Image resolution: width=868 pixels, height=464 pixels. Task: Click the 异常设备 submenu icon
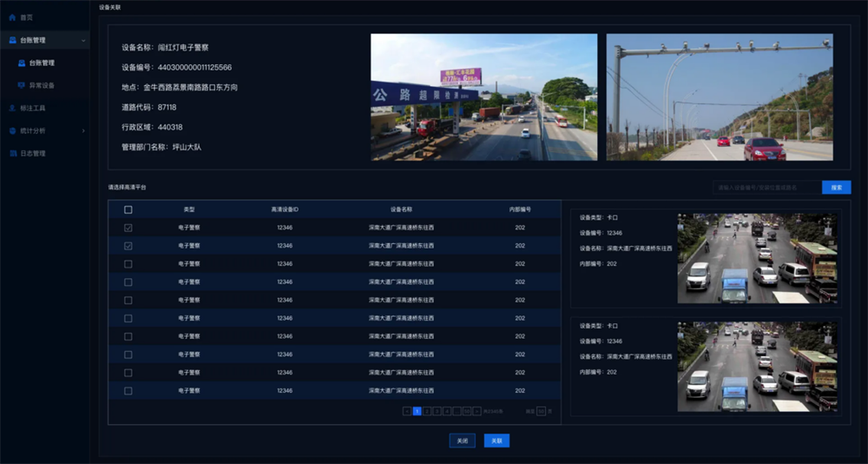coord(22,85)
